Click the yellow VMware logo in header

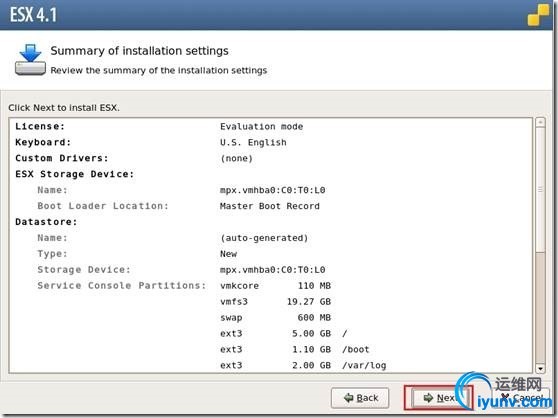538,15
